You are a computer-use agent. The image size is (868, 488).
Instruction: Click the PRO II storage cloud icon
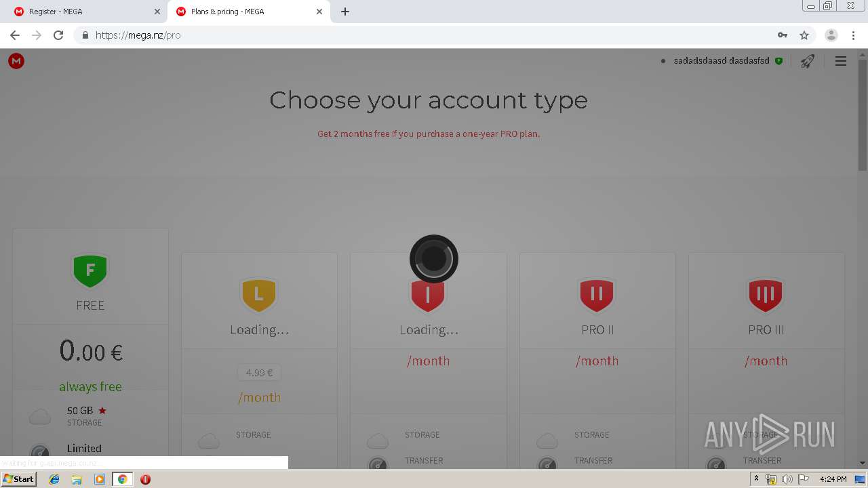point(547,442)
